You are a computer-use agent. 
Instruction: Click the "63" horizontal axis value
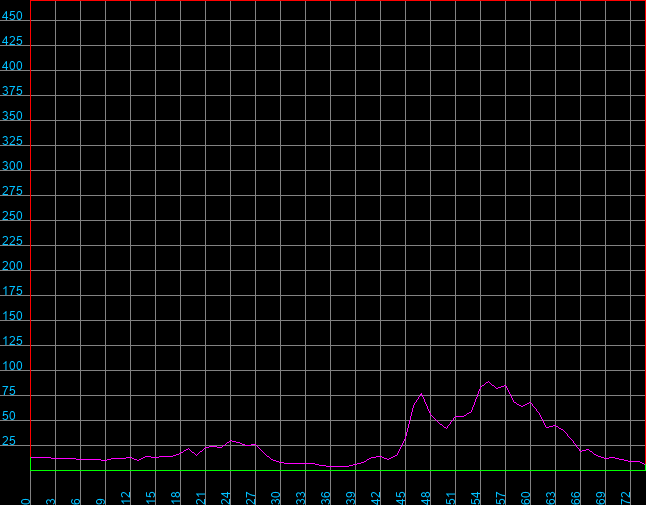[x=550, y=498]
